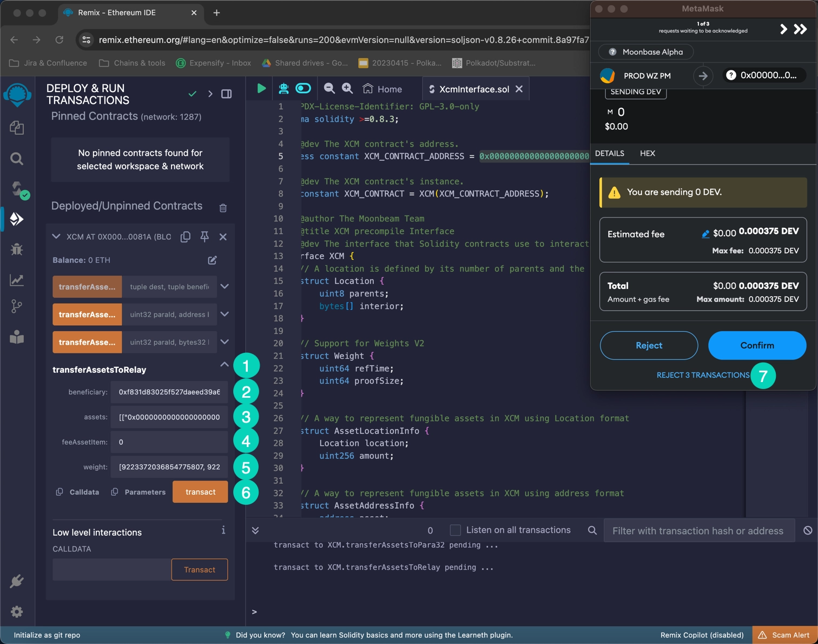Run script with the green play icon
Image resolution: width=818 pixels, height=644 pixels.
point(261,88)
